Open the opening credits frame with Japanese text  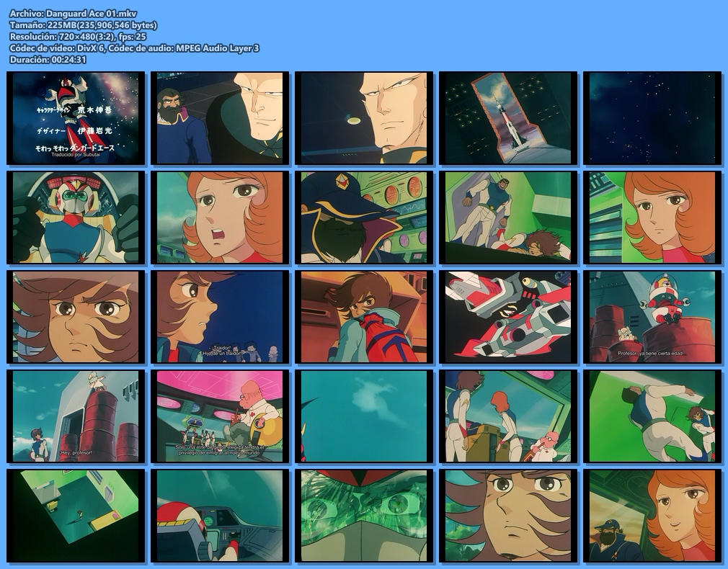click(x=76, y=118)
